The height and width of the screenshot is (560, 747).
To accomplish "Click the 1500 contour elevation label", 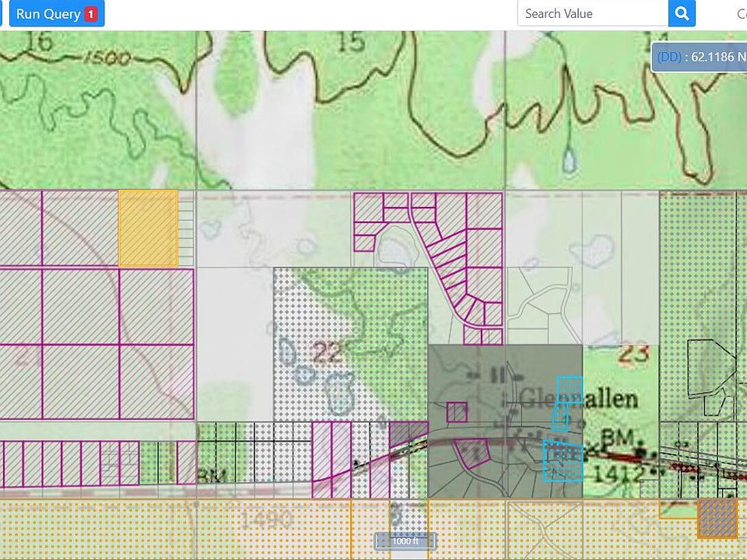I will [x=108, y=58].
